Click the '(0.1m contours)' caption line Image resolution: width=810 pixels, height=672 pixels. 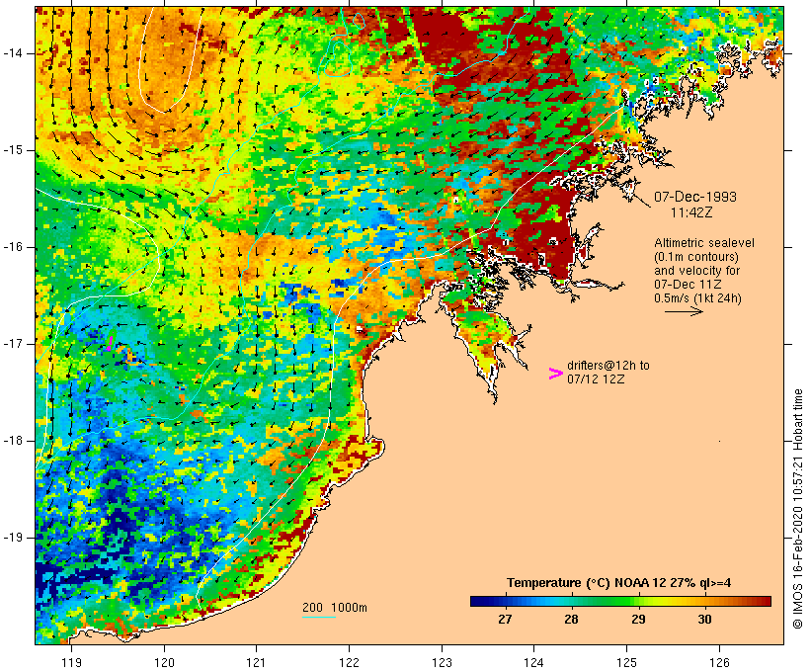pos(696,257)
